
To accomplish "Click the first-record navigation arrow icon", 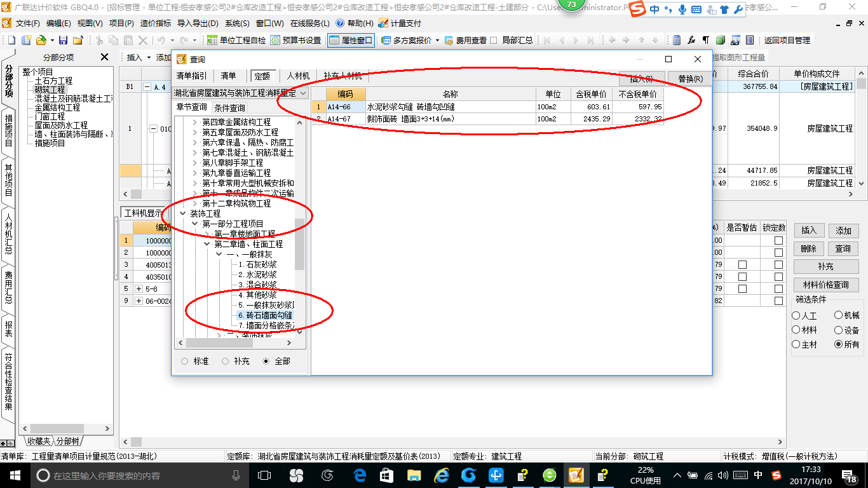I will [x=546, y=40].
